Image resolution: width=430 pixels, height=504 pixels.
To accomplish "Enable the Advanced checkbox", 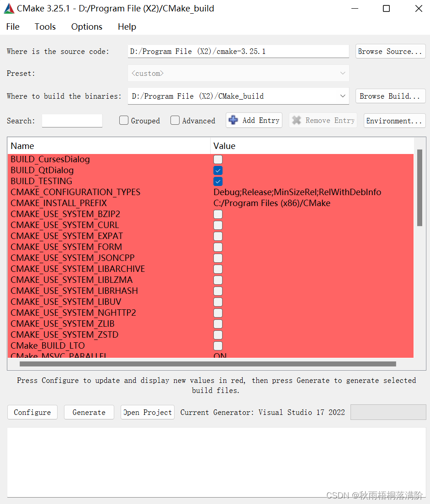I will coord(175,120).
